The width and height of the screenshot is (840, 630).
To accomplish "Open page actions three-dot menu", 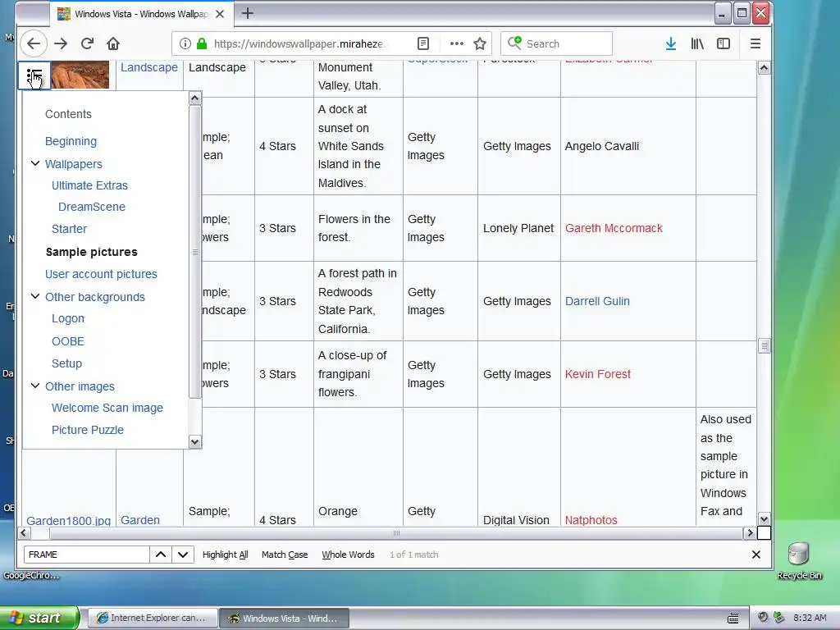I will (456, 44).
